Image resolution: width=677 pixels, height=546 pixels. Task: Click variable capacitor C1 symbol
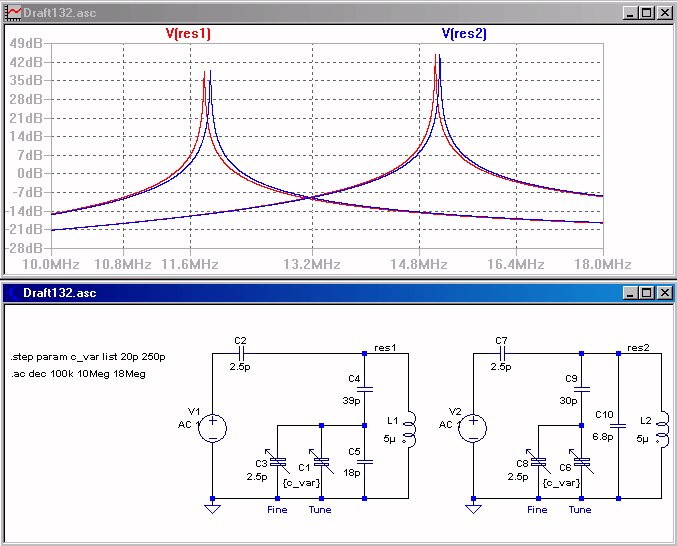coord(321,462)
